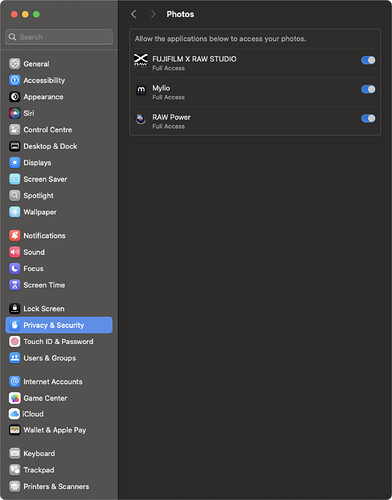The image size is (392, 500).
Task: Select the Game Center icon
Action: pyautogui.click(x=15, y=398)
